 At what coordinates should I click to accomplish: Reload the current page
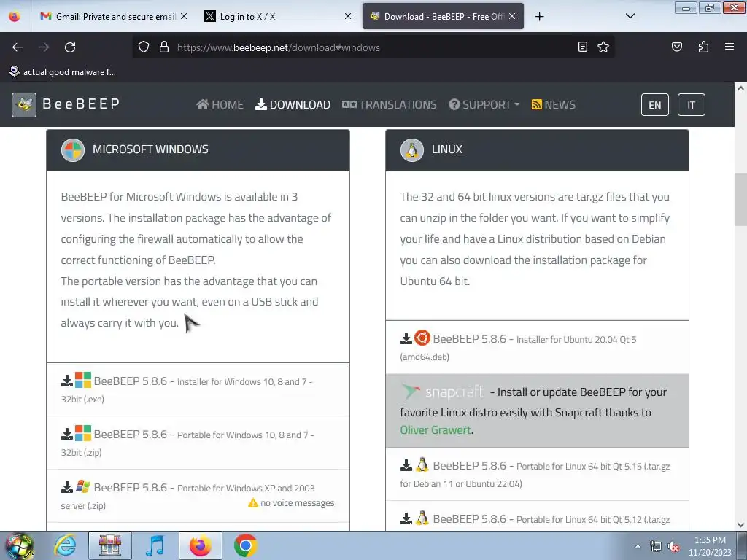(x=70, y=47)
